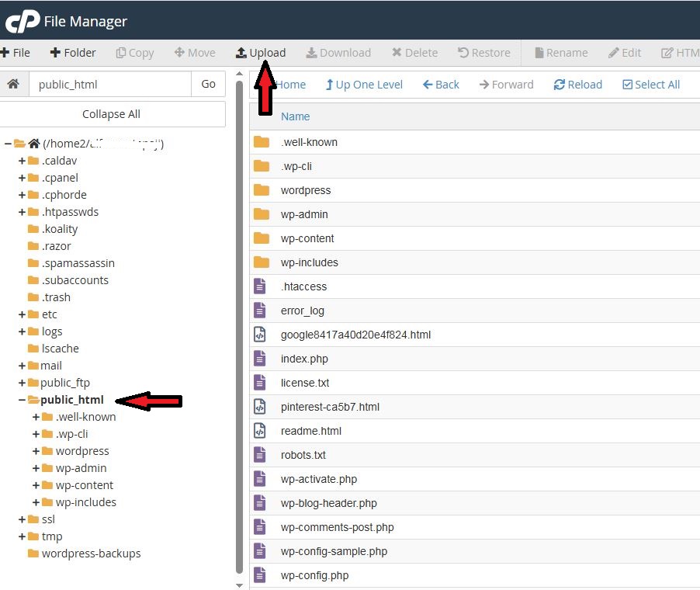Expand the mail folder node

coord(22,366)
